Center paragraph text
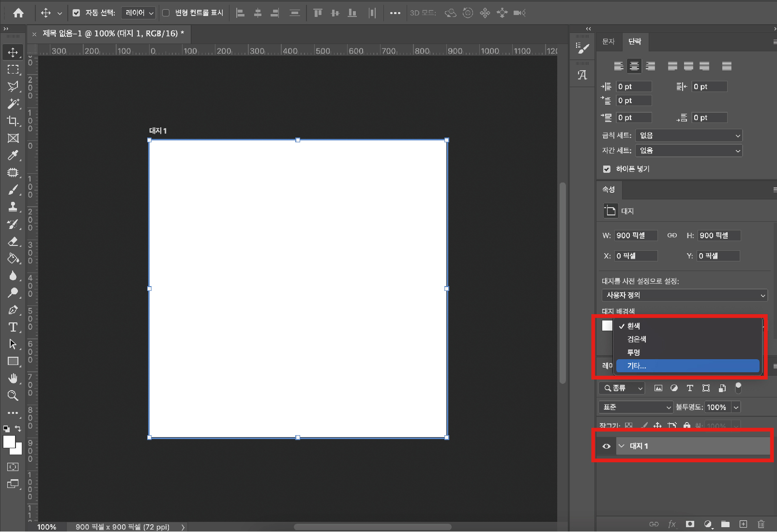Image resolution: width=777 pixels, height=532 pixels. pos(634,66)
